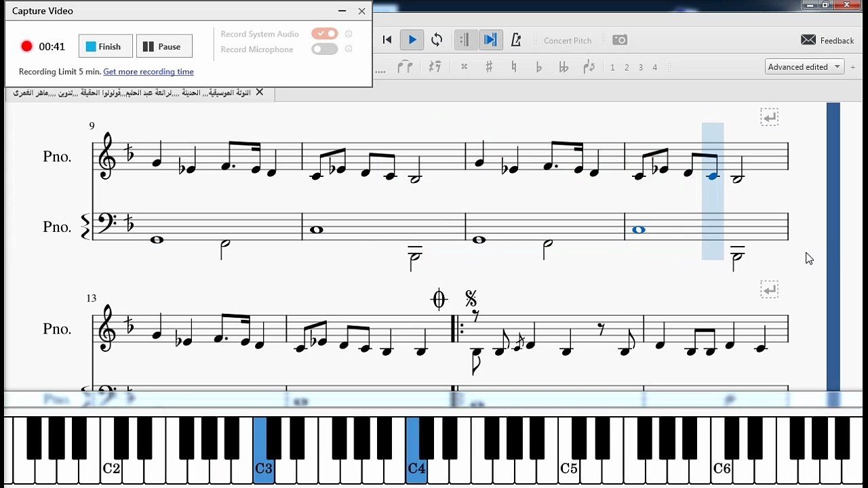Click the 00:41 recording timer

(52, 47)
